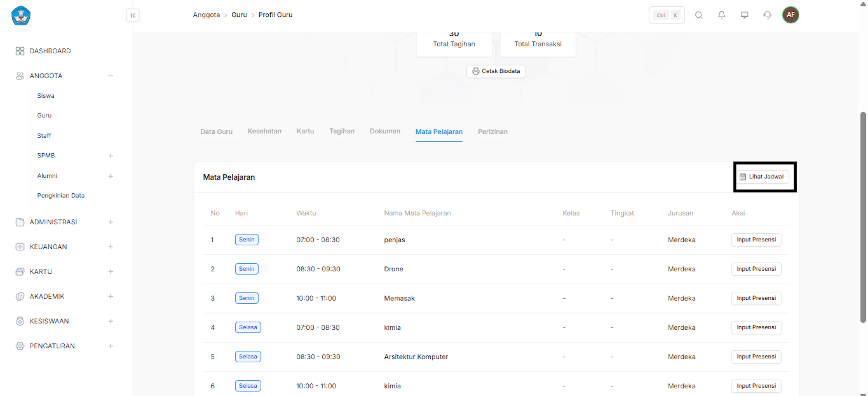Expand the Administrasi menu
Viewport: 868px width, 396px height.
point(111,222)
